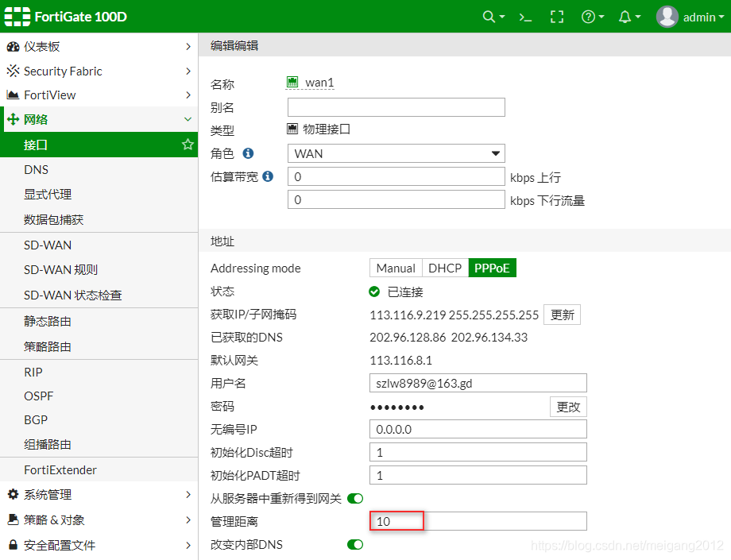Click the 初始化PADT超时 field

pos(478,475)
